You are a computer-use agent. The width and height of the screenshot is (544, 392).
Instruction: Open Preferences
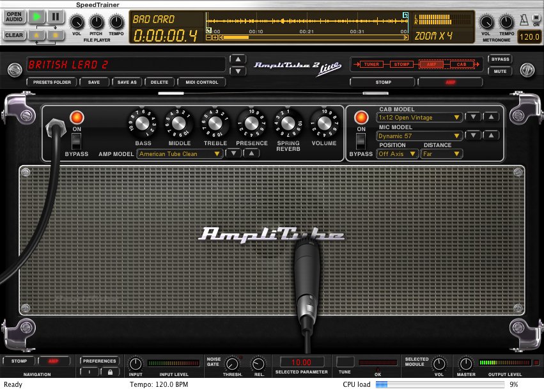[100, 361]
